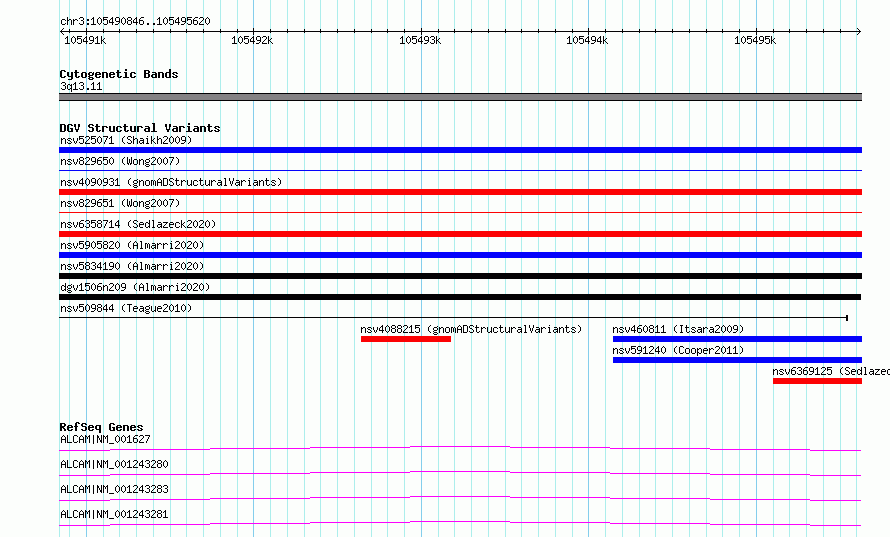The width and height of the screenshot is (890, 537).
Task: Click the blue bar of nsv525071
Action: [x=460, y=150]
